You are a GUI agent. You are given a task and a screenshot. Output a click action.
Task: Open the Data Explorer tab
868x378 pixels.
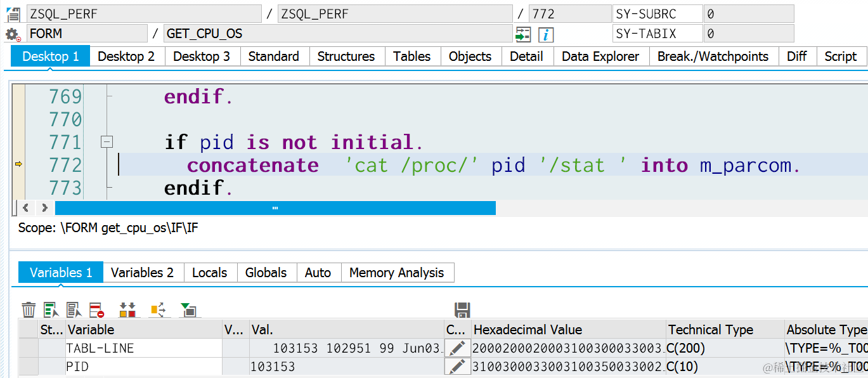click(x=600, y=56)
